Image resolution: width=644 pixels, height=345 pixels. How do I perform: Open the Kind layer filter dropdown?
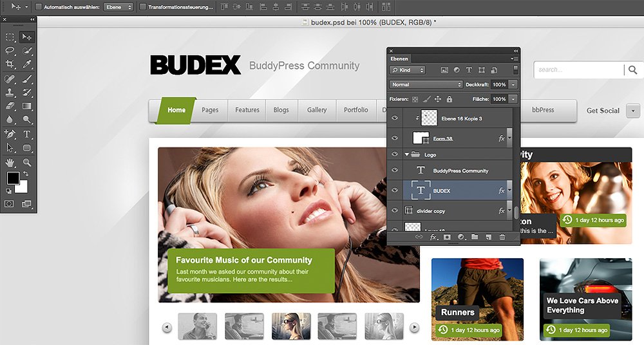pos(408,70)
